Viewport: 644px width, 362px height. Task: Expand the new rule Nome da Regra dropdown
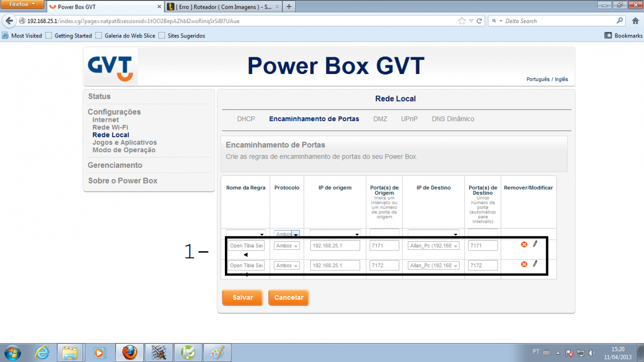click(246, 234)
